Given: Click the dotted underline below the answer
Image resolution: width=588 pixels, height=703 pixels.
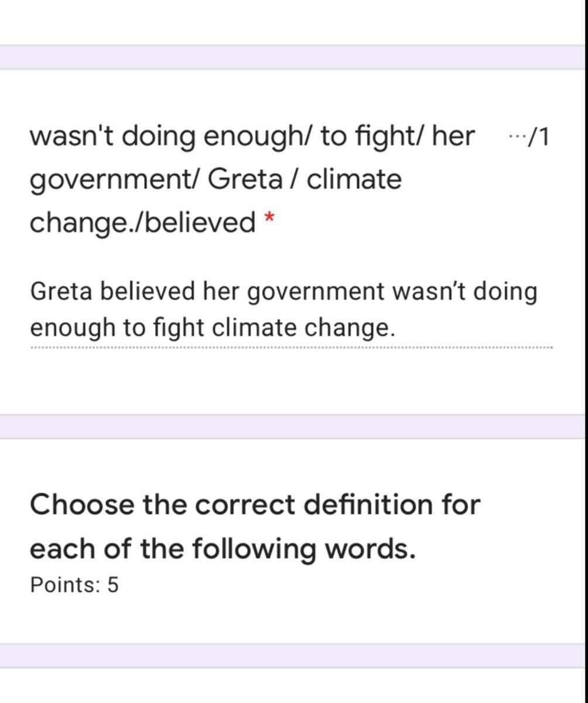Looking at the screenshot, I should (x=291, y=348).
